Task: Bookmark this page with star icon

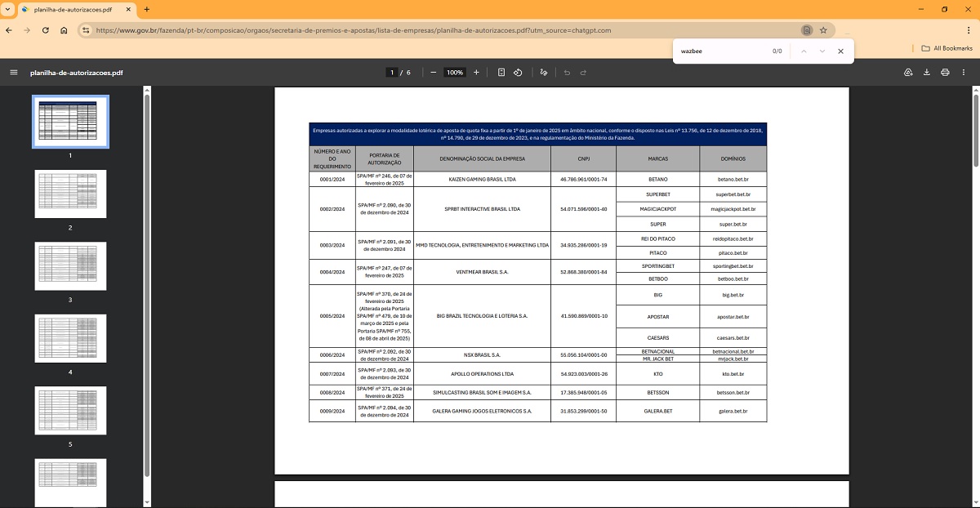Action: [x=823, y=30]
